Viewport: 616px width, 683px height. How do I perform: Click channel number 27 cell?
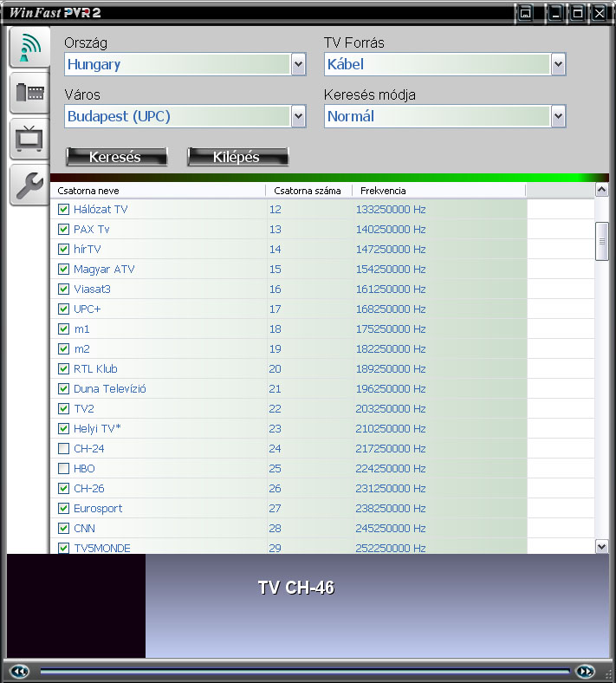[x=276, y=508]
